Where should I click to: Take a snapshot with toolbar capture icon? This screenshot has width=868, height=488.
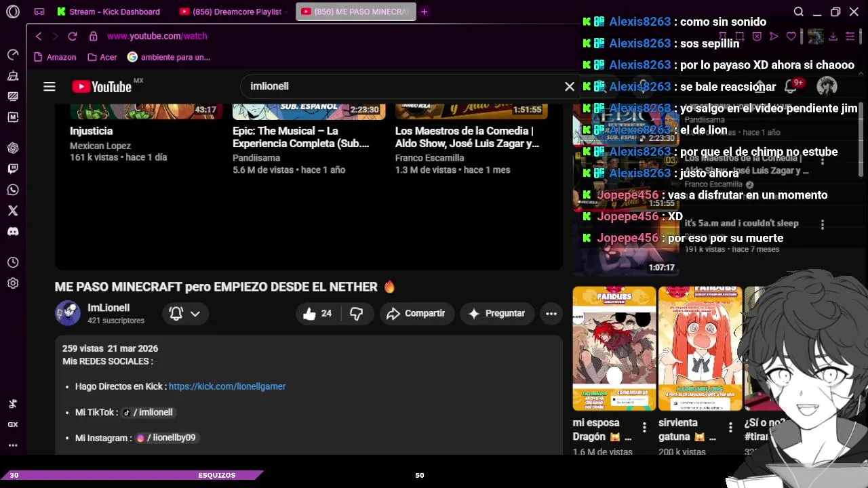(x=740, y=36)
